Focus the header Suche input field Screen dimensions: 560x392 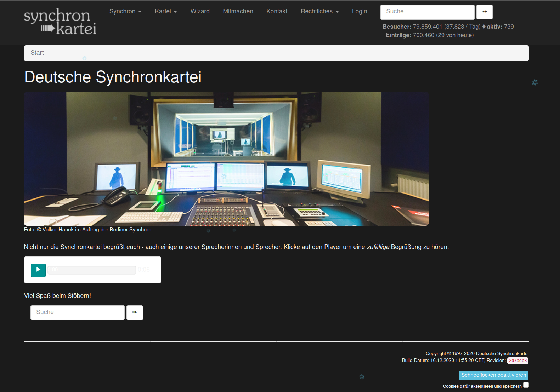[427, 12]
